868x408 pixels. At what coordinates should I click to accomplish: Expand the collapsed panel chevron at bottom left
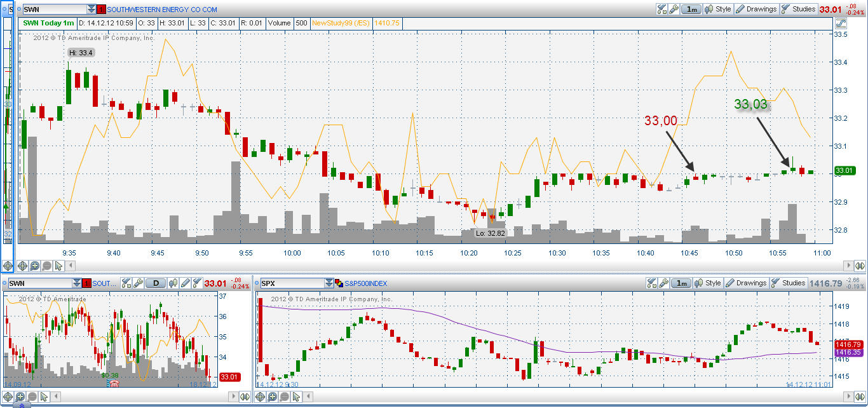pyautogui.click(x=21, y=405)
